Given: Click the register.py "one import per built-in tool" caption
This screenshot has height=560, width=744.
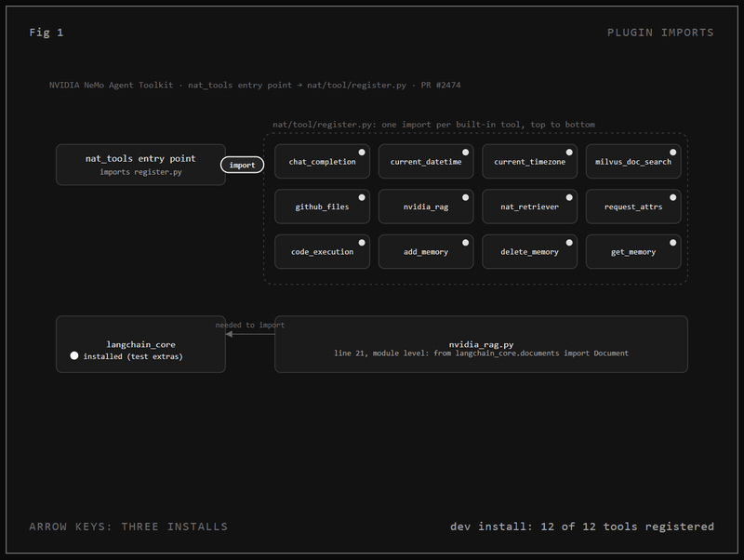Looking at the screenshot, I should pyautogui.click(x=433, y=125).
